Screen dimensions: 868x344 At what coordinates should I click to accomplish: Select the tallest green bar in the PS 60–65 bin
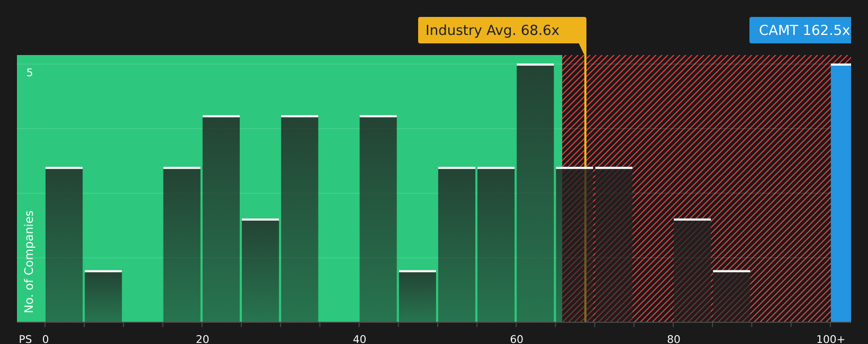click(x=535, y=193)
